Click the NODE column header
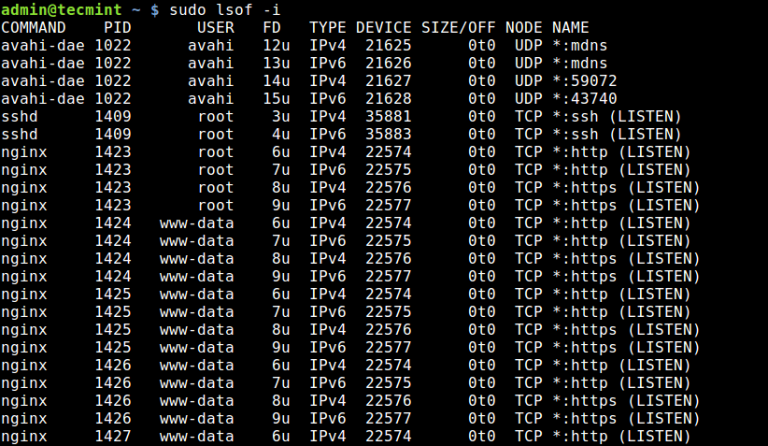 click(x=523, y=27)
